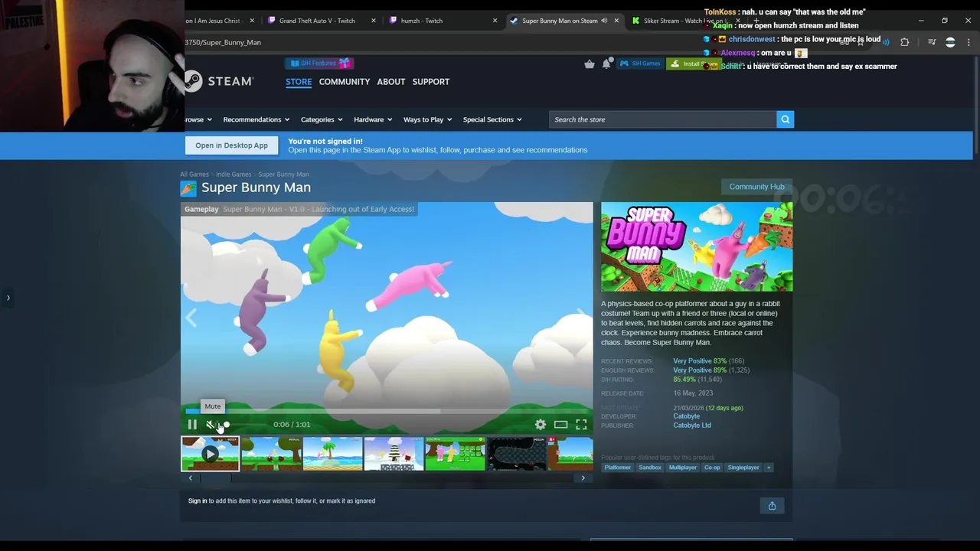Enter fullscreen for the trailer
The width and height of the screenshot is (980, 551).
581,425
